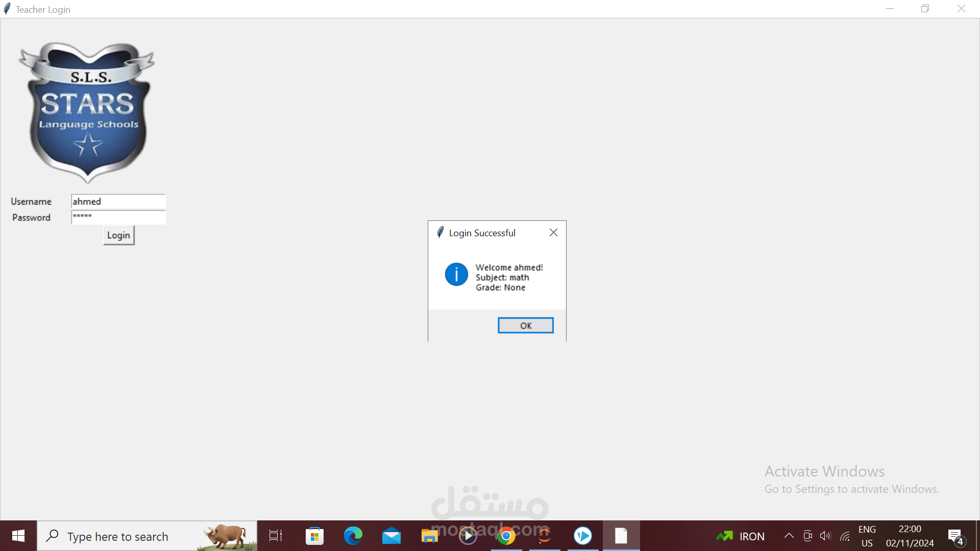Focus the Username input field
980x551 pixels.
point(118,202)
